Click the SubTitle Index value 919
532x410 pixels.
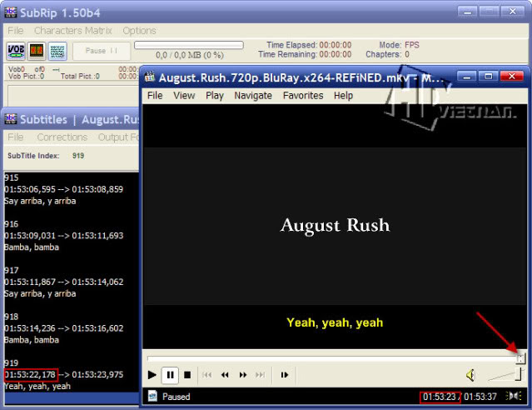(x=78, y=156)
